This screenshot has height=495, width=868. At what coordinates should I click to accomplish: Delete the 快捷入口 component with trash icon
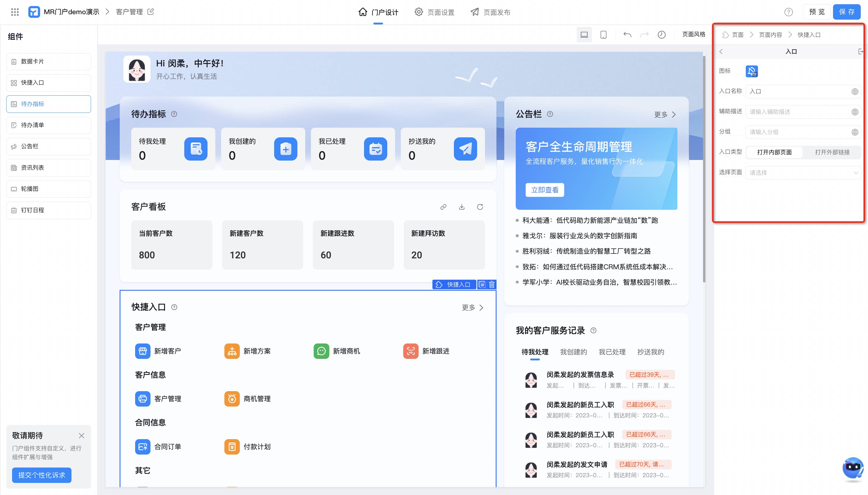click(x=492, y=284)
